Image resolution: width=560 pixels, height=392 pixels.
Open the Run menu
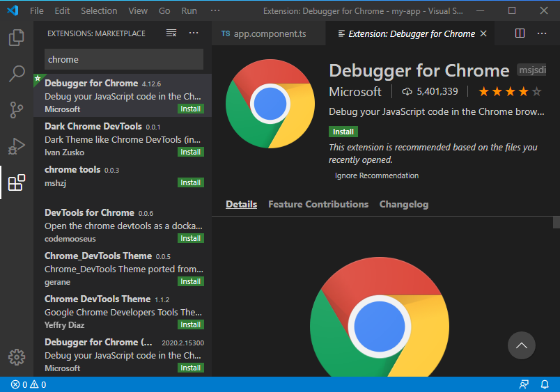tap(189, 10)
